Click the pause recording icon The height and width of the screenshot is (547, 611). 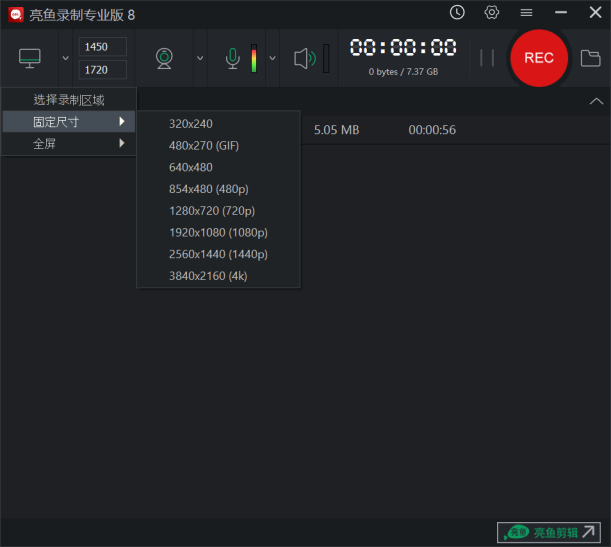coord(487,58)
